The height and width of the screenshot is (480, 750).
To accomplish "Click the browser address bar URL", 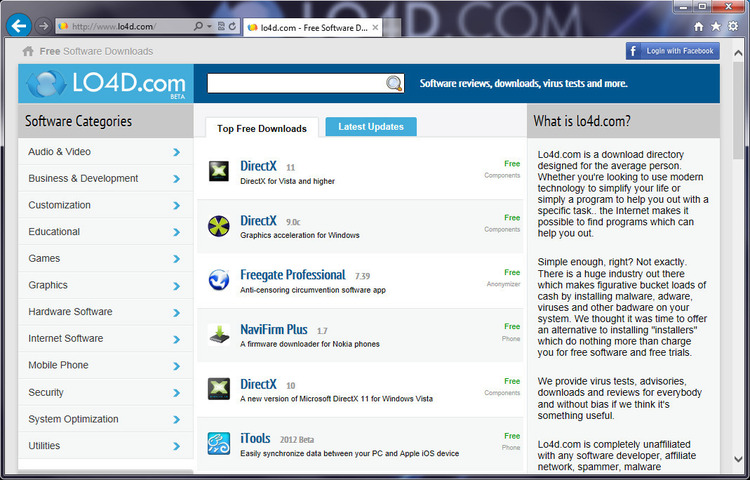I will coord(113,27).
